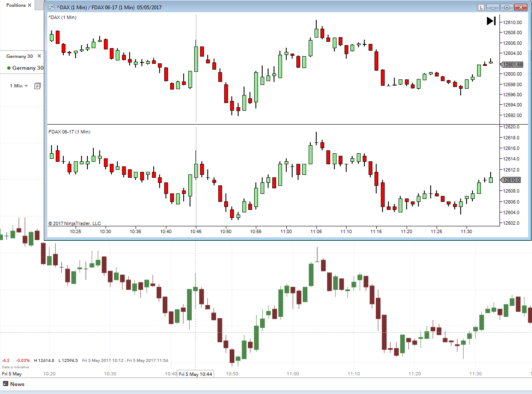Click the 11:10 label on background chart axis
The image size is (532, 394).
354,374
